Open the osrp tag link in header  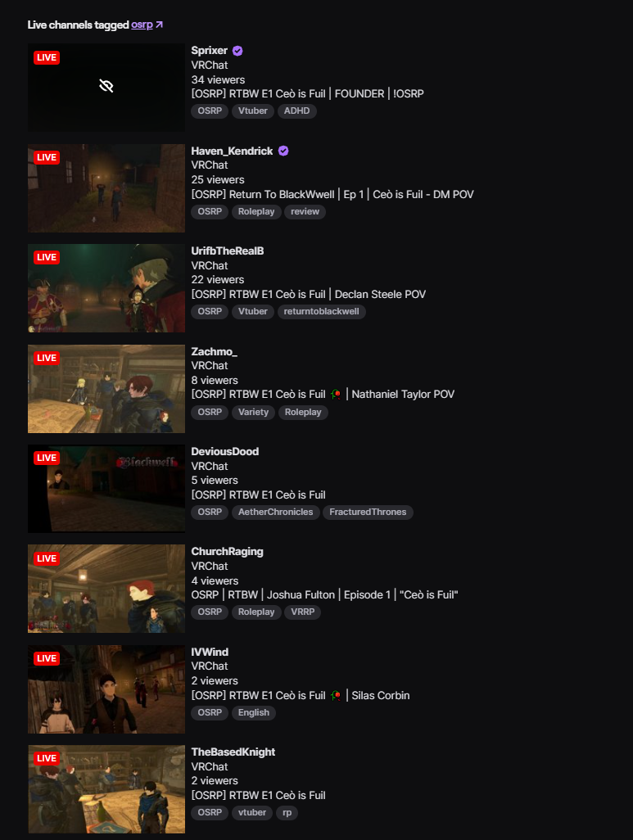pyautogui.click(x=142, y=25)
